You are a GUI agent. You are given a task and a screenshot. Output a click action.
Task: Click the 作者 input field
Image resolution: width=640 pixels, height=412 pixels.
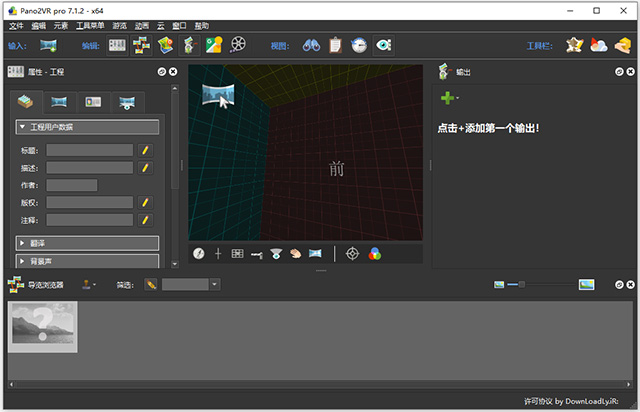tap(72, 185)
